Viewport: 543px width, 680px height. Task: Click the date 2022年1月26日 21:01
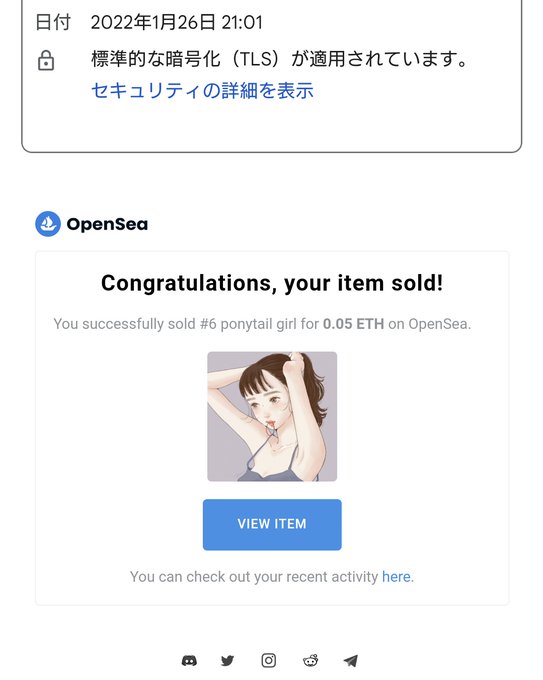coord(177,23)
